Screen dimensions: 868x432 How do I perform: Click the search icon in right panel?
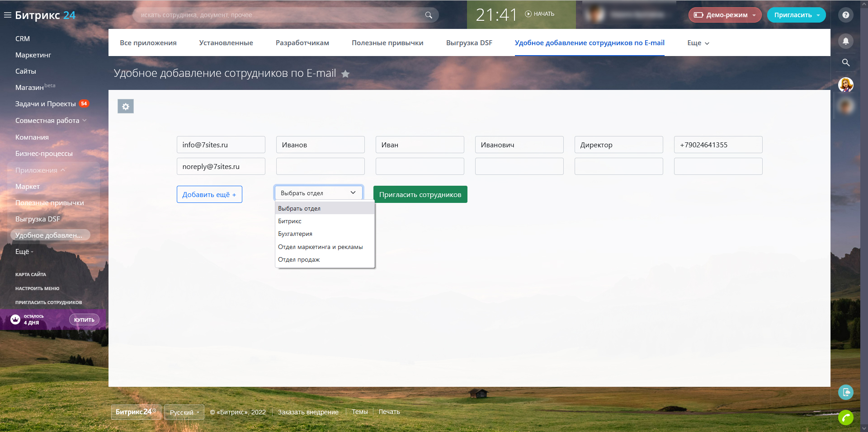845,62
